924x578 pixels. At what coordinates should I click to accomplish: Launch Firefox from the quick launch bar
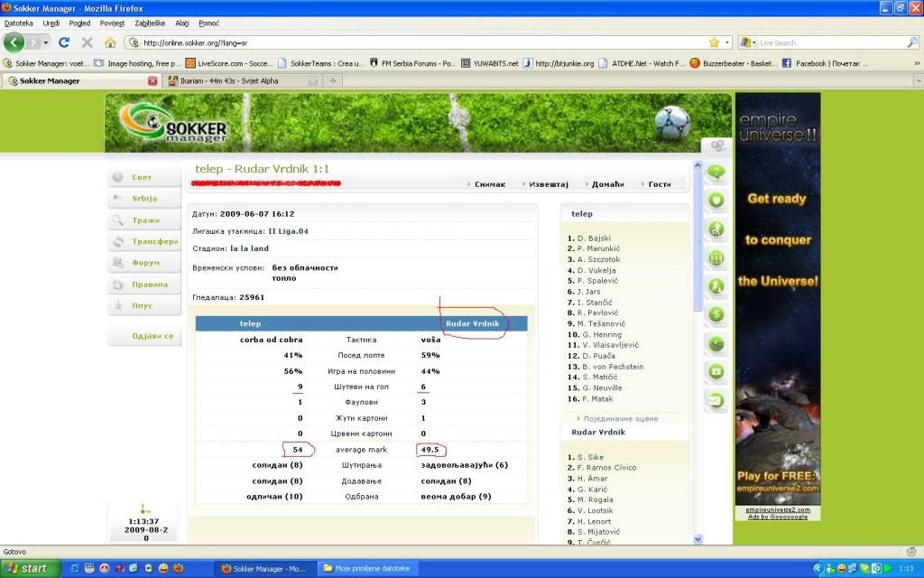point(178,569)
